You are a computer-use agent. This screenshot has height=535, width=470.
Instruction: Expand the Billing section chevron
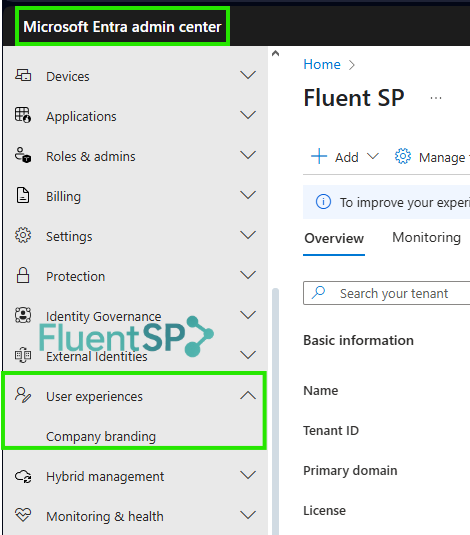tap(248, 194)
